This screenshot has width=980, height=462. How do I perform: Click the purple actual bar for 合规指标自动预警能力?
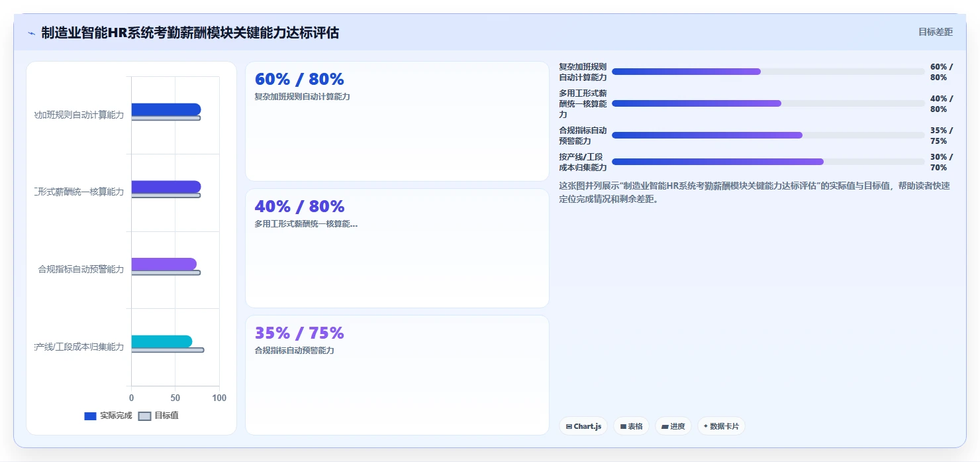click(164, 264)
